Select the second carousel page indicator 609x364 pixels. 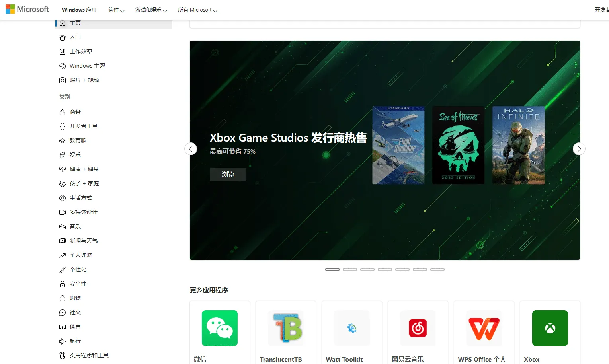[x=350, y=269]
